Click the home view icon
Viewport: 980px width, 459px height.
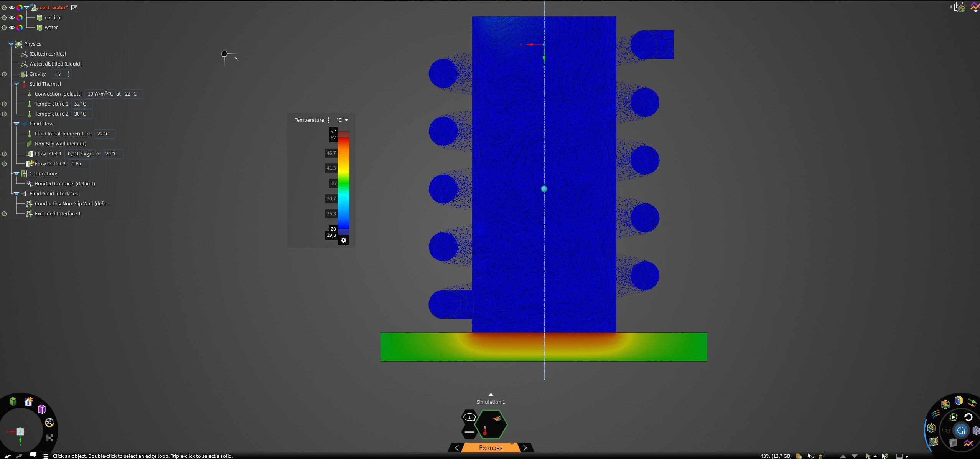pyautogui.click(x=28, y=401)
